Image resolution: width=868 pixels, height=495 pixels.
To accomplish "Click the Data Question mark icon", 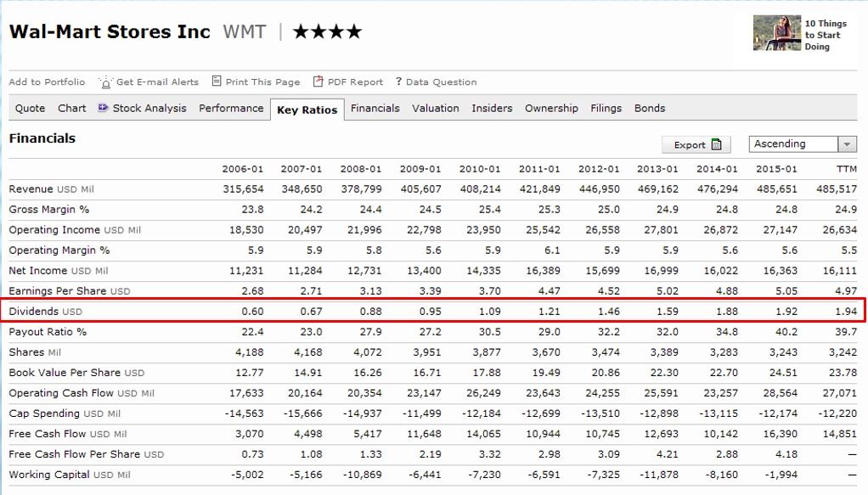I will click(398, 82).
